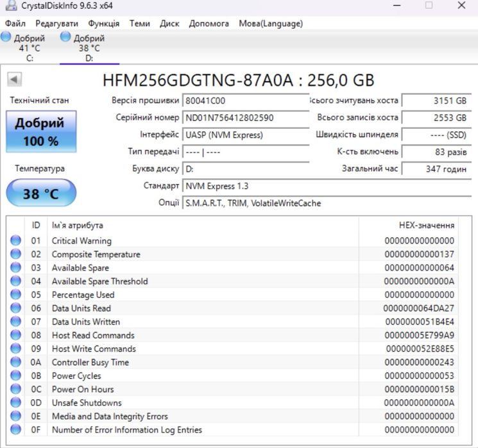Click status orb for Power Cycles row
The image size is (478, 448).
tap(15, 375)
